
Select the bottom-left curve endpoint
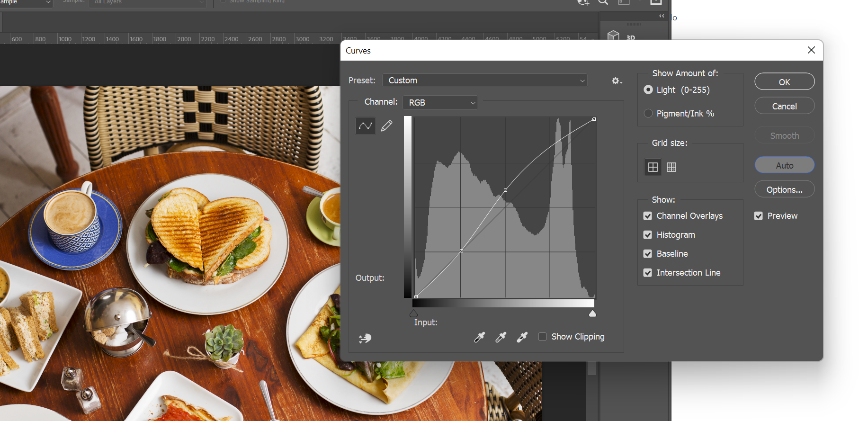416,296
